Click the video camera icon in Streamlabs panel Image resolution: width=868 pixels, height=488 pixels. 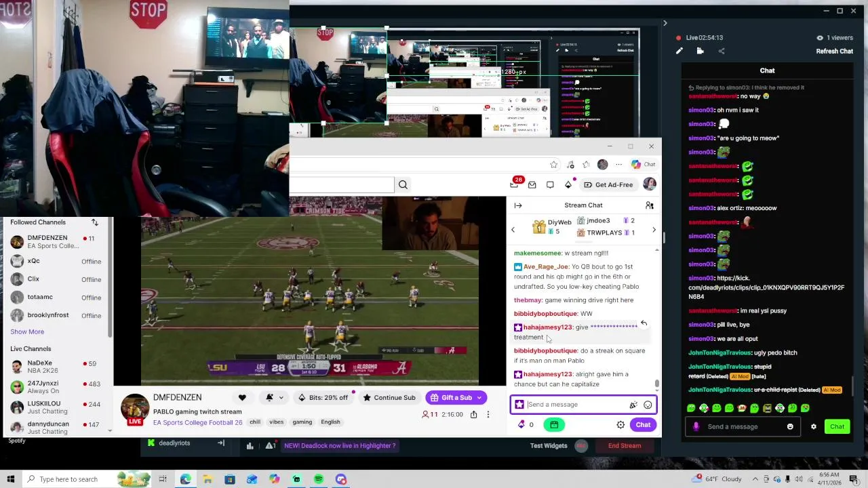[x=700, y=51]
